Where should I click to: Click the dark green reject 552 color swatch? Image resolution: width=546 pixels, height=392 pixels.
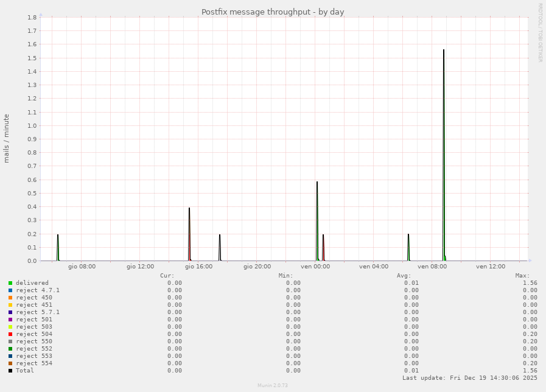(11, 348)
